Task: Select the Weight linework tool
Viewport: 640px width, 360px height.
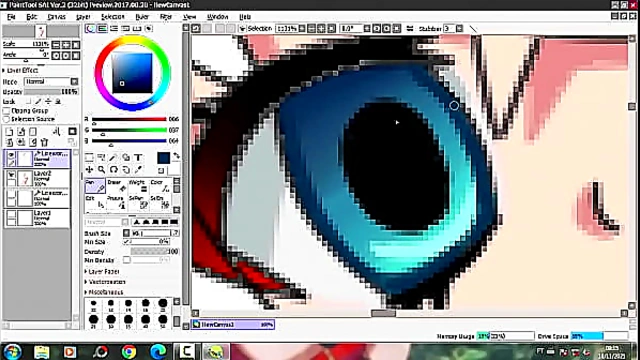Action: (138, 186)
